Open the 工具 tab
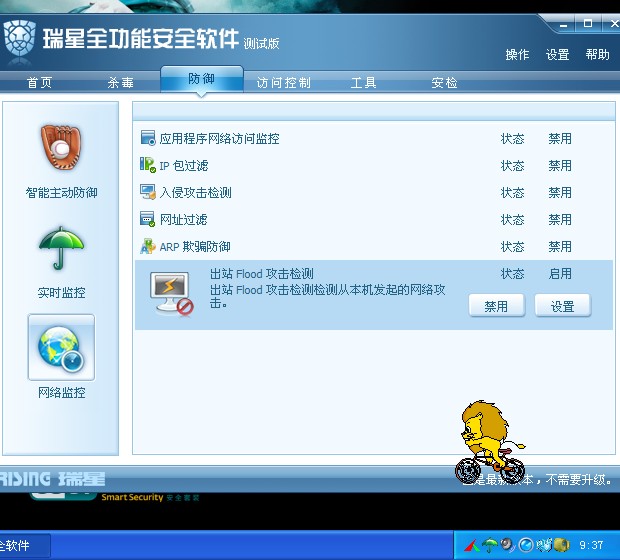This screenshot has width=620, height=560. coord(363,83)
